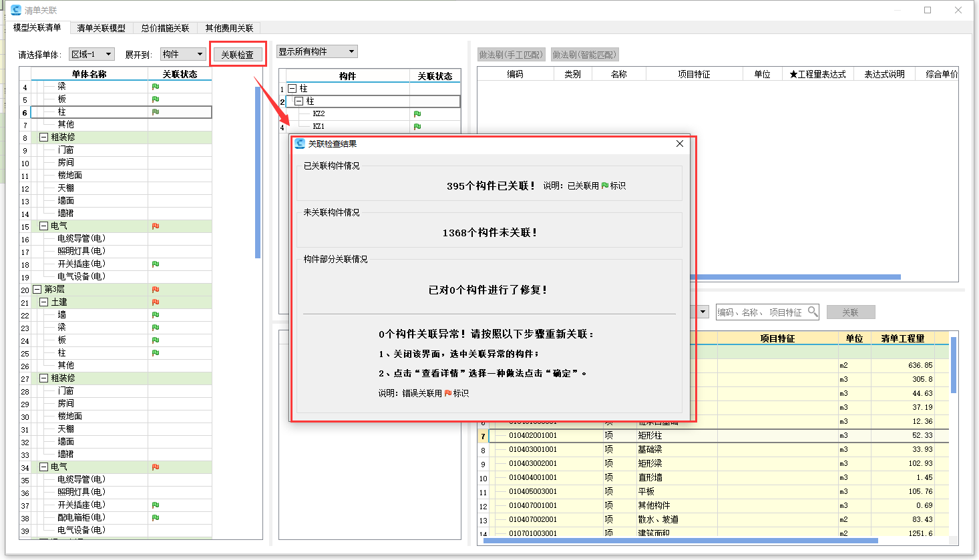The width and height of the screenshot is (979, 560).
Task: Click the green flag in row 37 开关插座(电)
Action: point(156,505)
